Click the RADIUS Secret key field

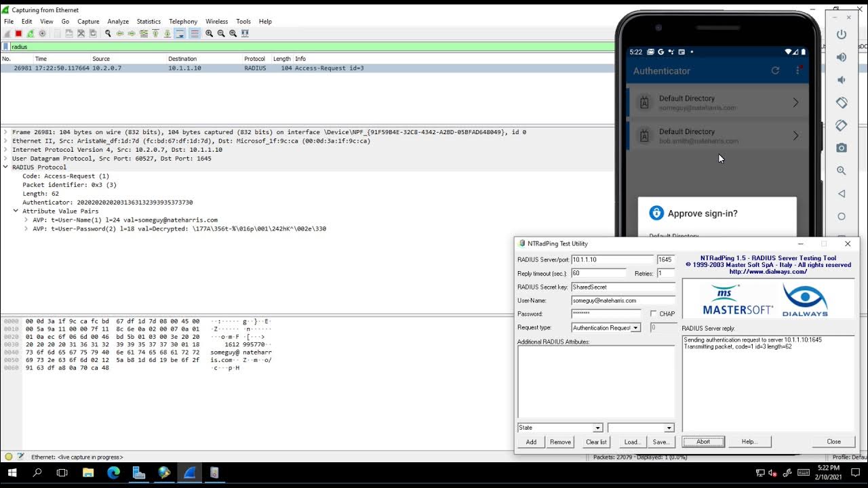click(x=623, y=287)
